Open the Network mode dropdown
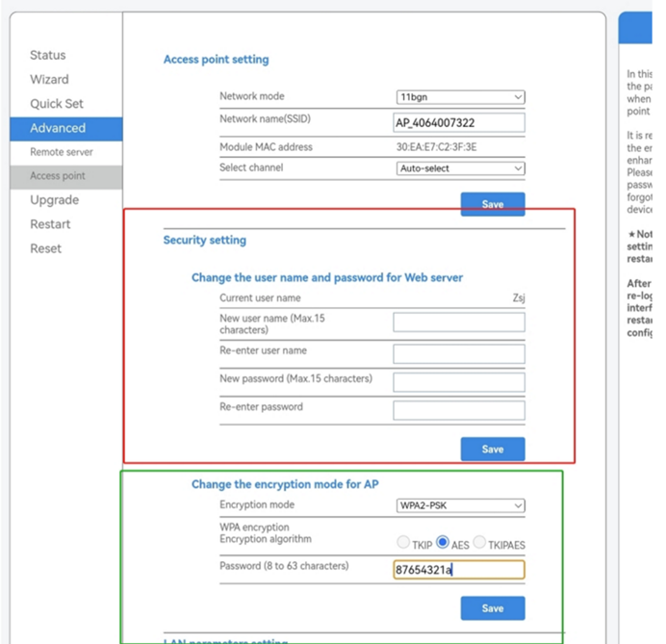Screen dimensions: 666x644 (460, 97)
